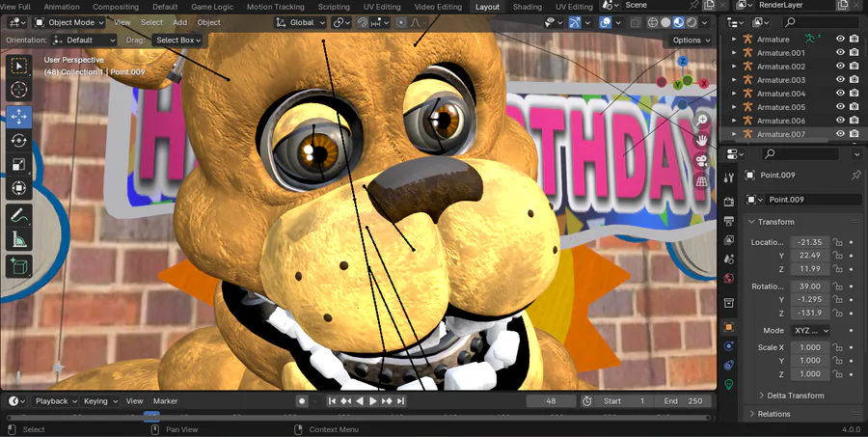Switch to the Scripting workspace tab
Viewport: 868px width, 437px height.
pyautogui.click(x=334, y=7)
